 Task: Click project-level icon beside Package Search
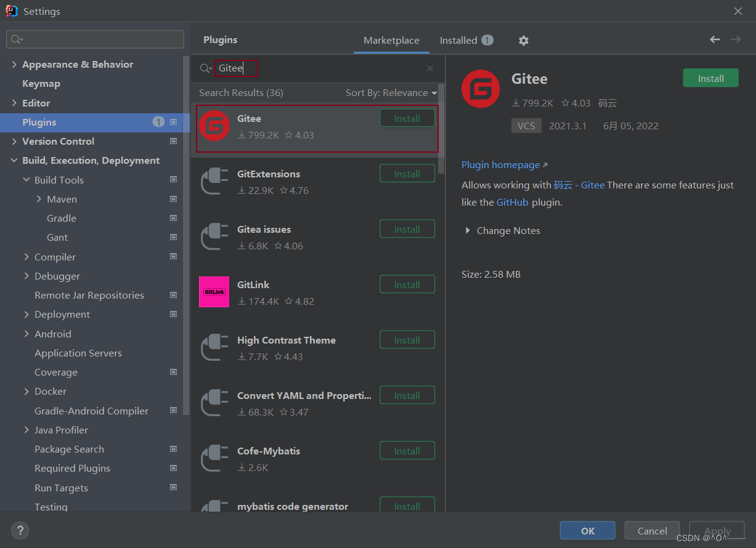(173, 449)
